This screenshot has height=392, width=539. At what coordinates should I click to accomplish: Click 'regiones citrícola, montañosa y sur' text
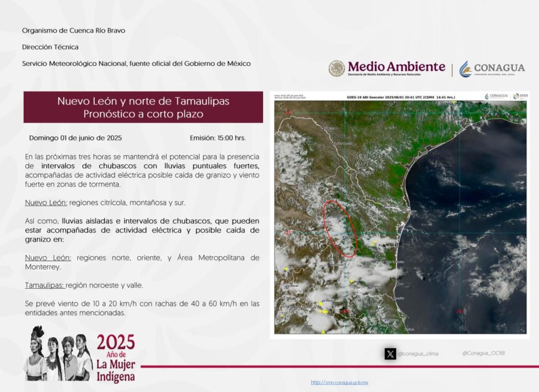tap(127, 203)
